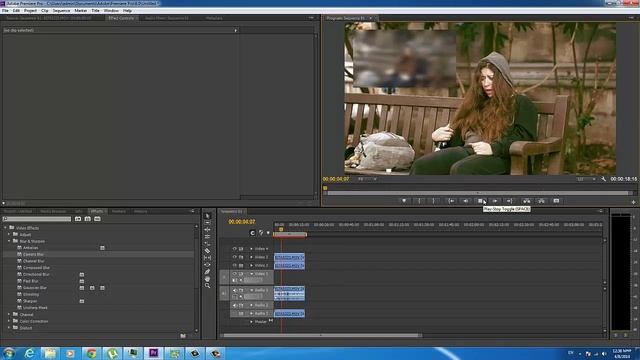Image resolution: width=640 pixels, height=360 pixels.
Task: Toggle Snap in the timeline
Action: tap(253, 233)
